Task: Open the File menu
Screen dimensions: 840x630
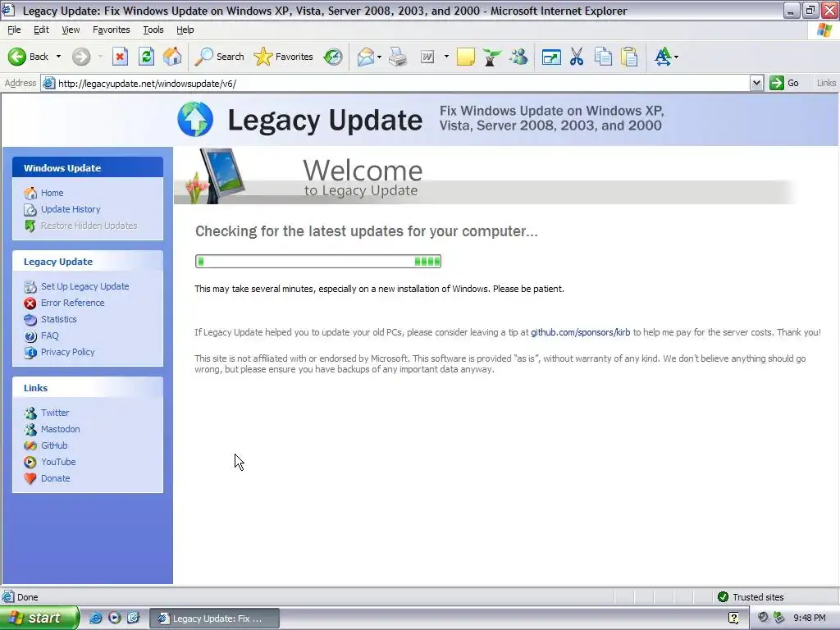Action: 15,30
